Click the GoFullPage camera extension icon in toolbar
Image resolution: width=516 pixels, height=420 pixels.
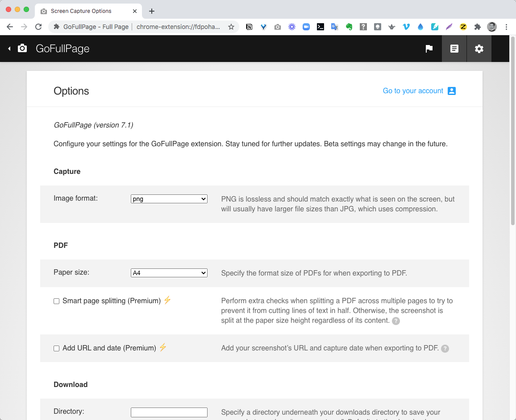pos(278,27)
